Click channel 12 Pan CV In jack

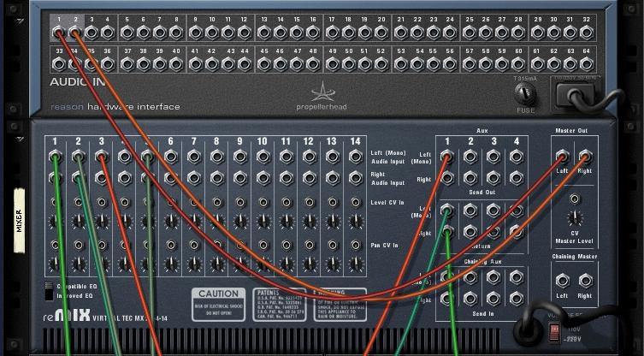pyautogui.click(x=310, y=245)
